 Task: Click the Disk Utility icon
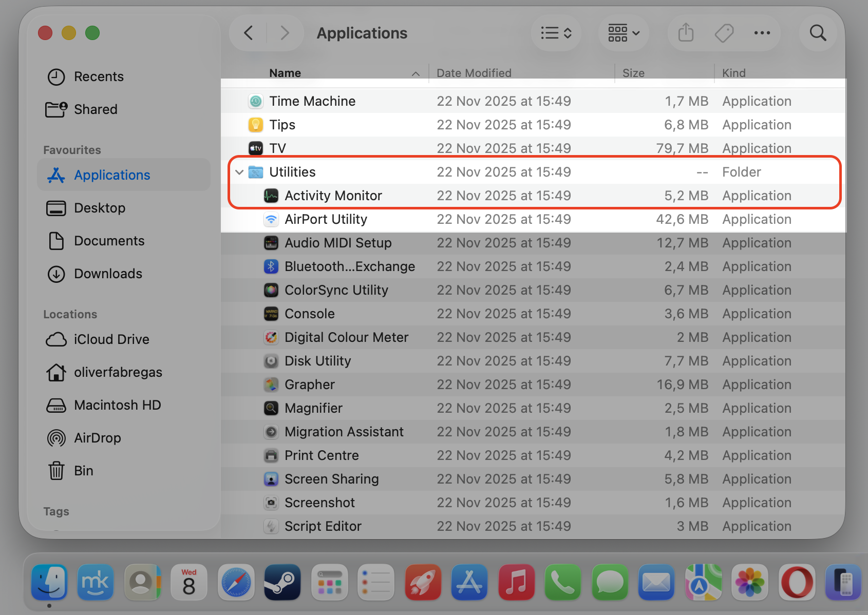[x=271, y=361]
